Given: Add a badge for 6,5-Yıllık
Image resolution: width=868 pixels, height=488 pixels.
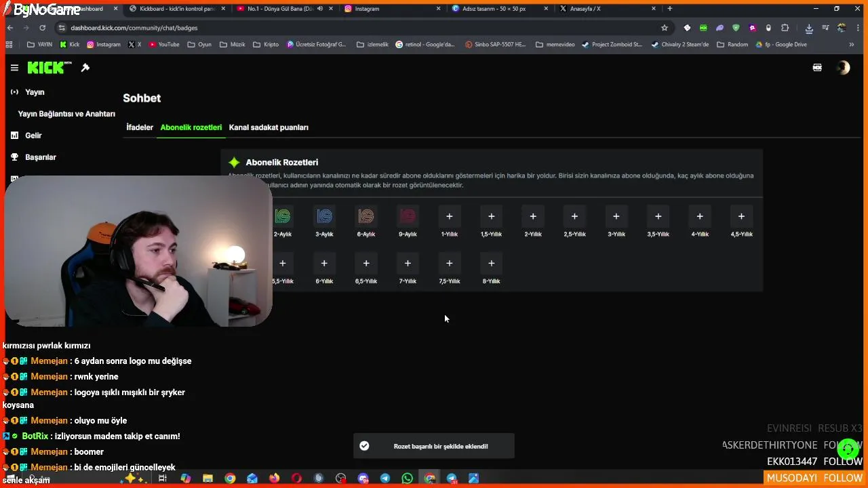Looking at the screenshot, I should (366, 263).
